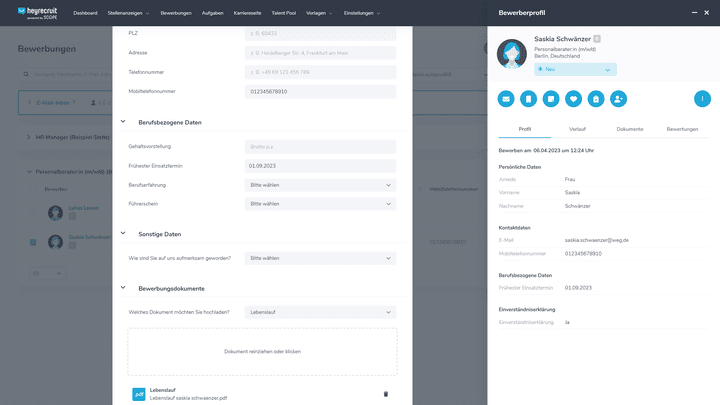Collapse the Berufsbezogene Daten section
Image resolution: width=720 pixels, height=405 pixels.
(123, 122)
